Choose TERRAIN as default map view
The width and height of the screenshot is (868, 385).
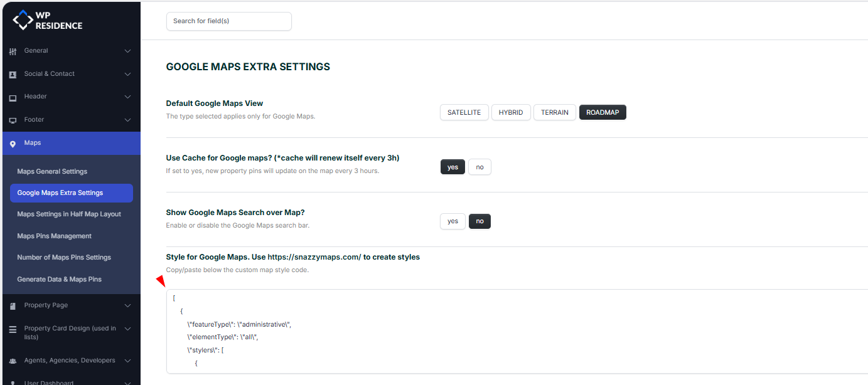pos(554,112)
